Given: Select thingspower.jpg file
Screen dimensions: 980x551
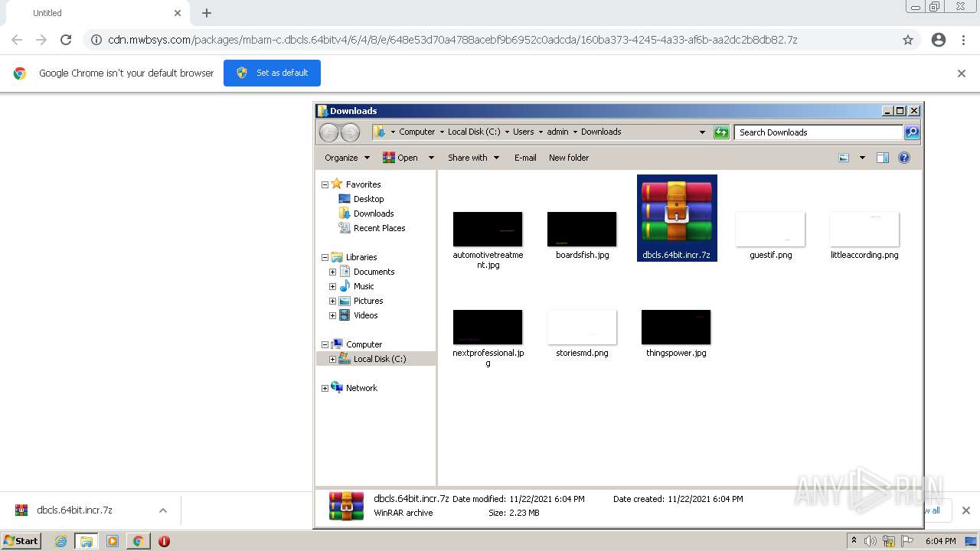Looking at the screenshot, I should click(676, 334).
